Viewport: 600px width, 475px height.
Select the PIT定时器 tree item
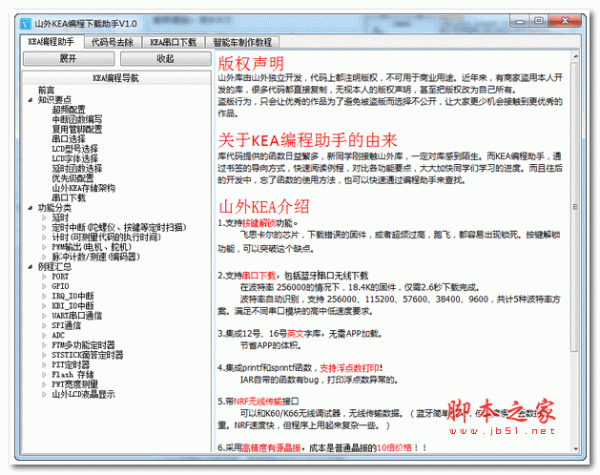(x=71, y=365)
